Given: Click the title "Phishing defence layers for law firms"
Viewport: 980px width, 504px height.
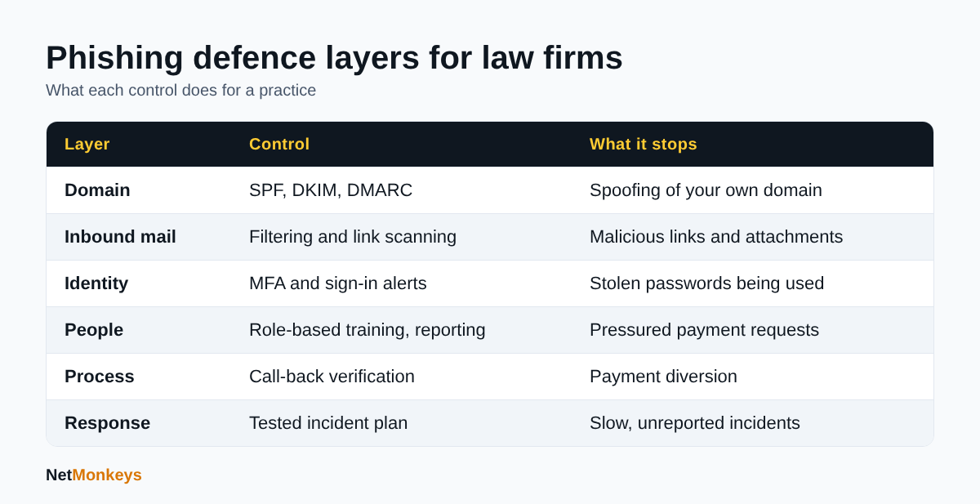Looking at the screenshot, I should 334,58.
